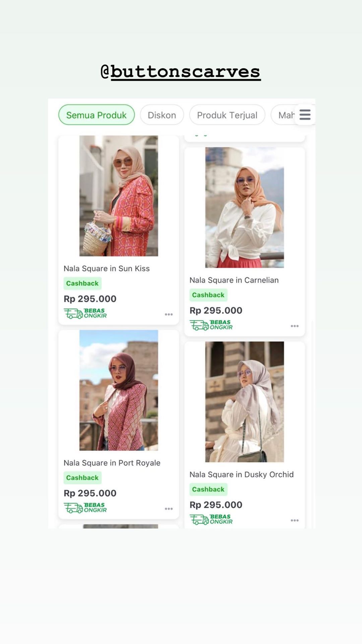View the Sun Kiss scarf product photo

119,196
